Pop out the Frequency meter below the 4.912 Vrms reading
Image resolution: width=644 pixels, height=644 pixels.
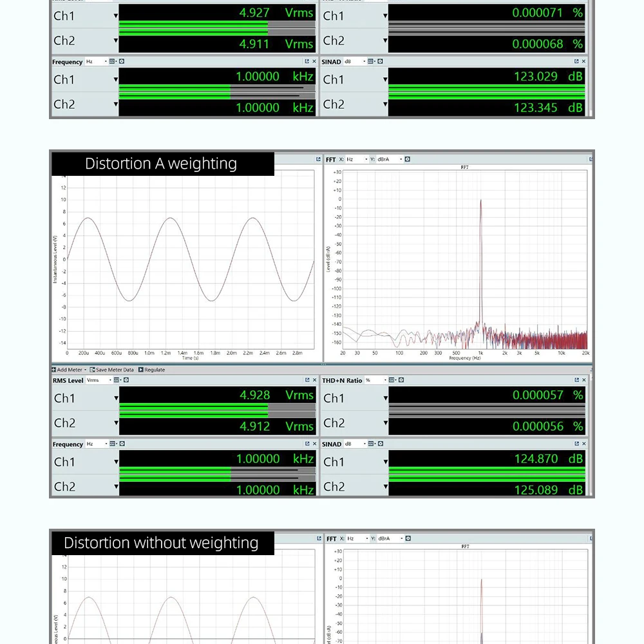coord(307,444)
